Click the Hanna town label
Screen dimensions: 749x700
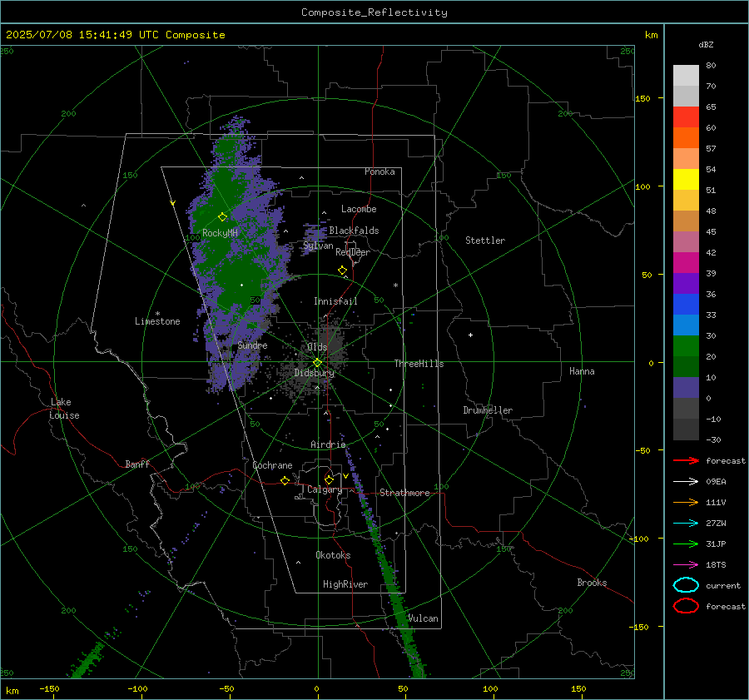582,371
